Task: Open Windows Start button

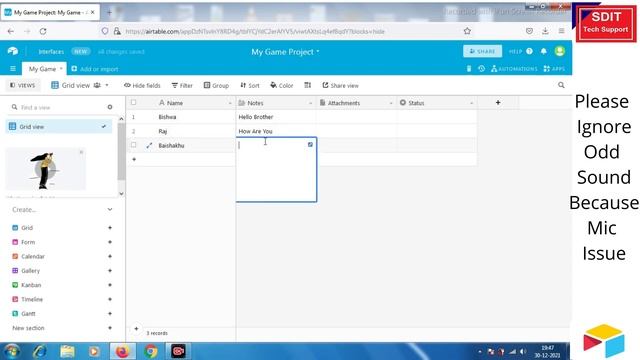Action: click(x=12, y=351)
